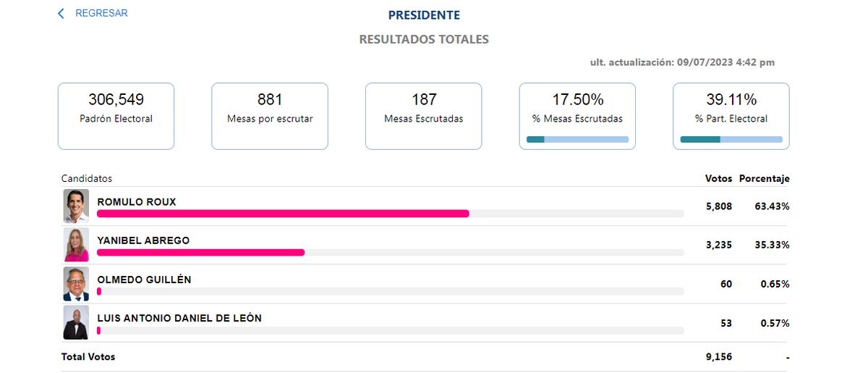Go back via the REGRESAR link
868x373 pixels.
pos(101,14)
